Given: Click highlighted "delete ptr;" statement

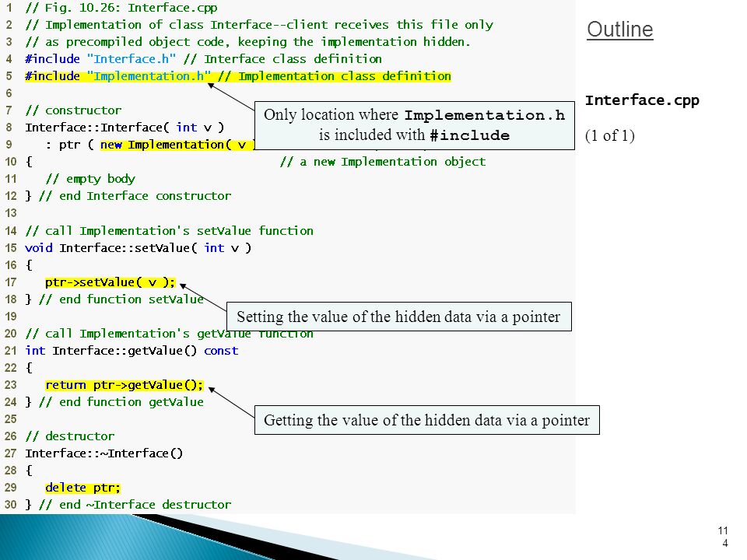Looking at the screenshot, I should point(83,488).
